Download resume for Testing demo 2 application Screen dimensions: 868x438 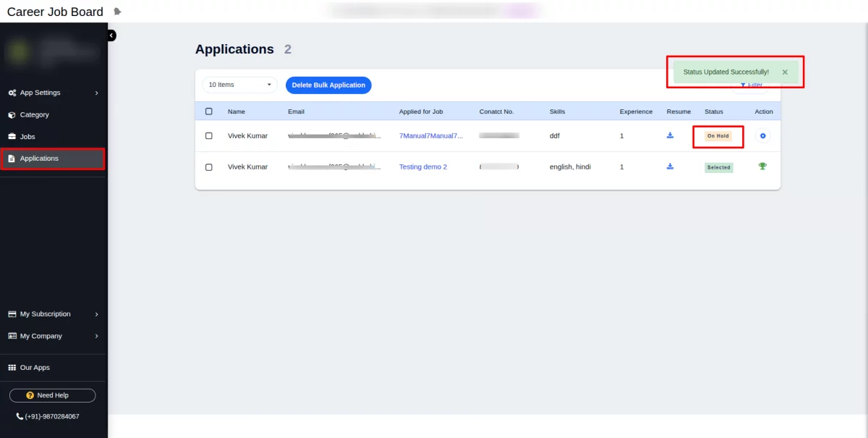[x=670, y=167]
